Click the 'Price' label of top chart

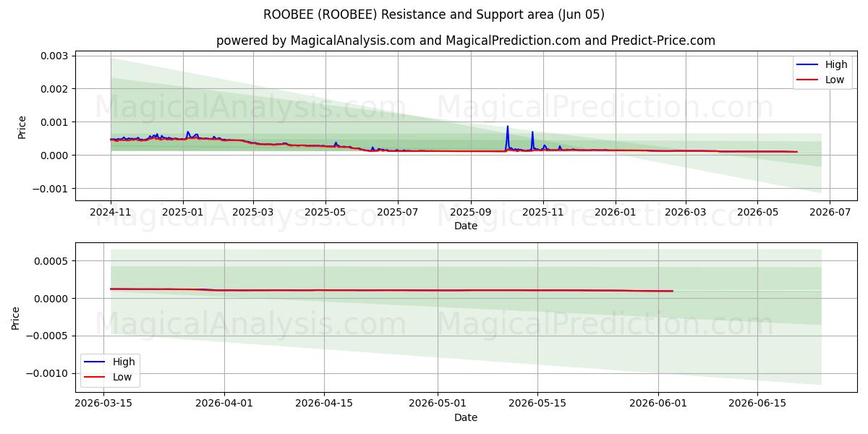click(x=22, y=127)
